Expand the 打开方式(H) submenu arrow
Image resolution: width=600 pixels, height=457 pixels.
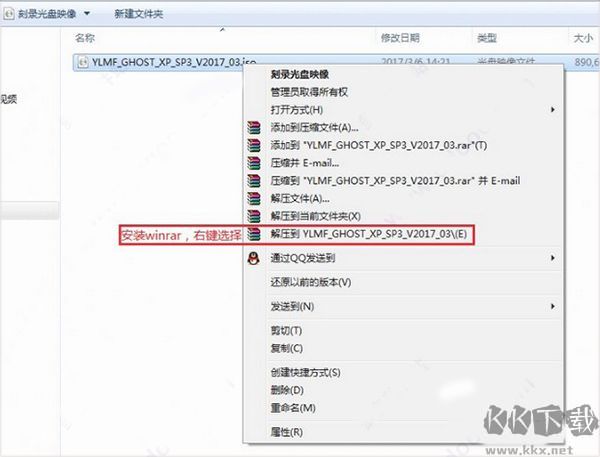click(x=553, y=110)
